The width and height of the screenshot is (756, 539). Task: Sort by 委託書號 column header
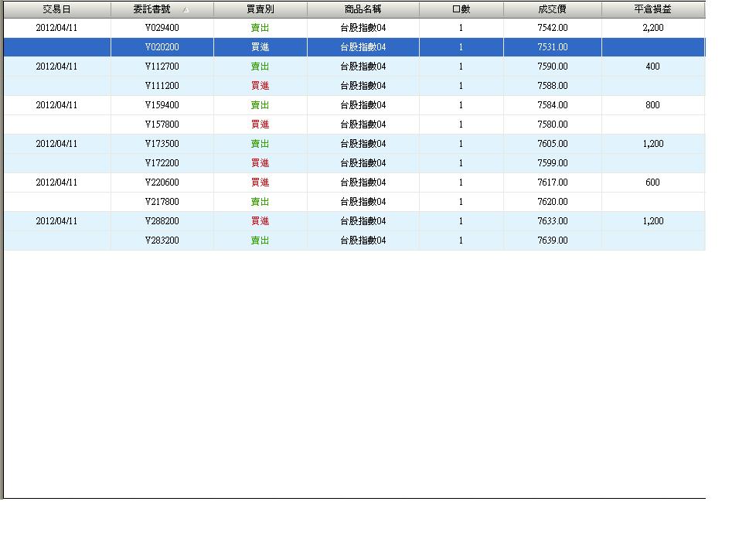click(x=162, y=9)
